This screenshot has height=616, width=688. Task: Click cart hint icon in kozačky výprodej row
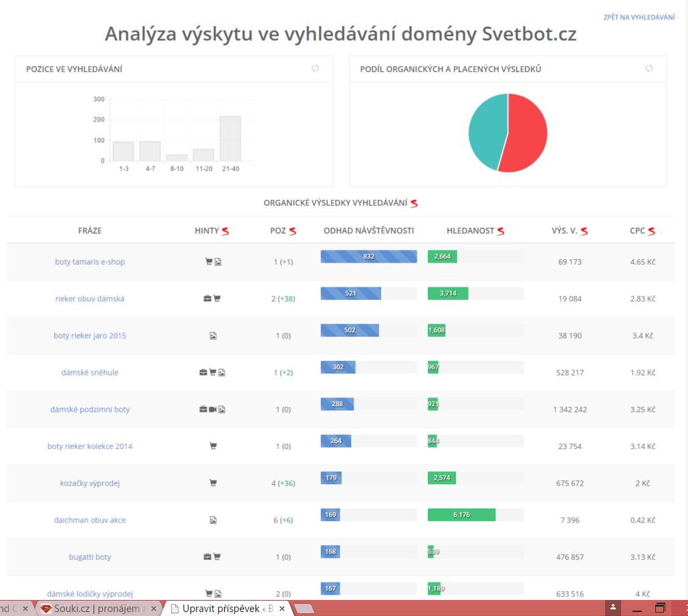[213, 483]
